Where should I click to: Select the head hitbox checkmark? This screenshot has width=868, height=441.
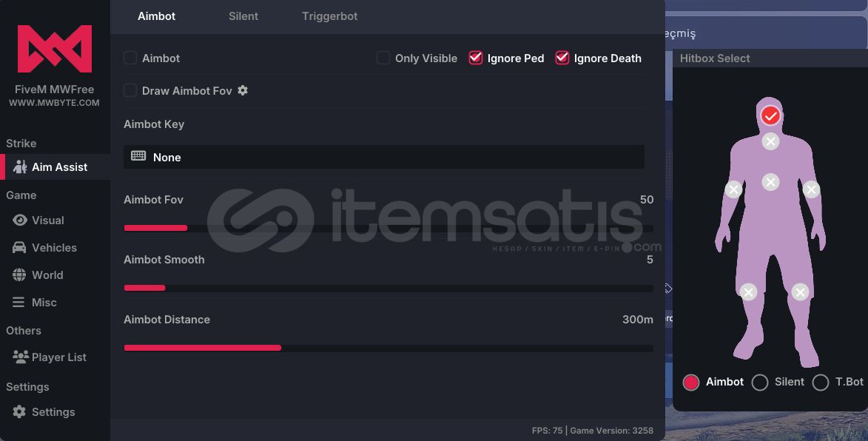tap(770, 115)
